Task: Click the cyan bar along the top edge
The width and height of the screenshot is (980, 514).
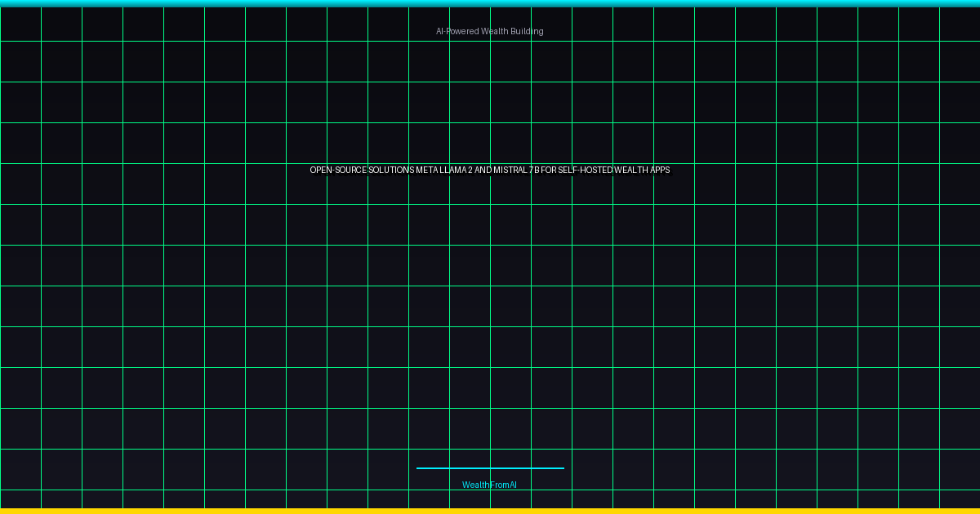Action: coord(490,3)
